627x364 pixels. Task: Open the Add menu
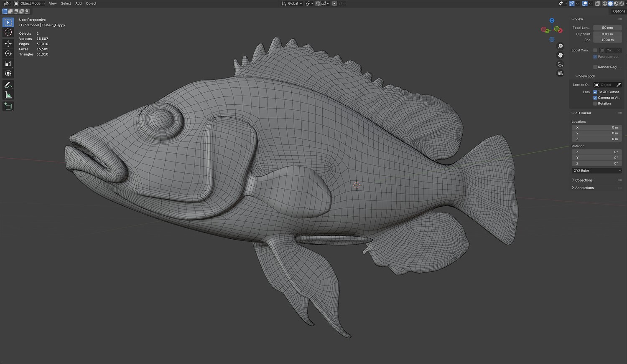coord(79,3)
